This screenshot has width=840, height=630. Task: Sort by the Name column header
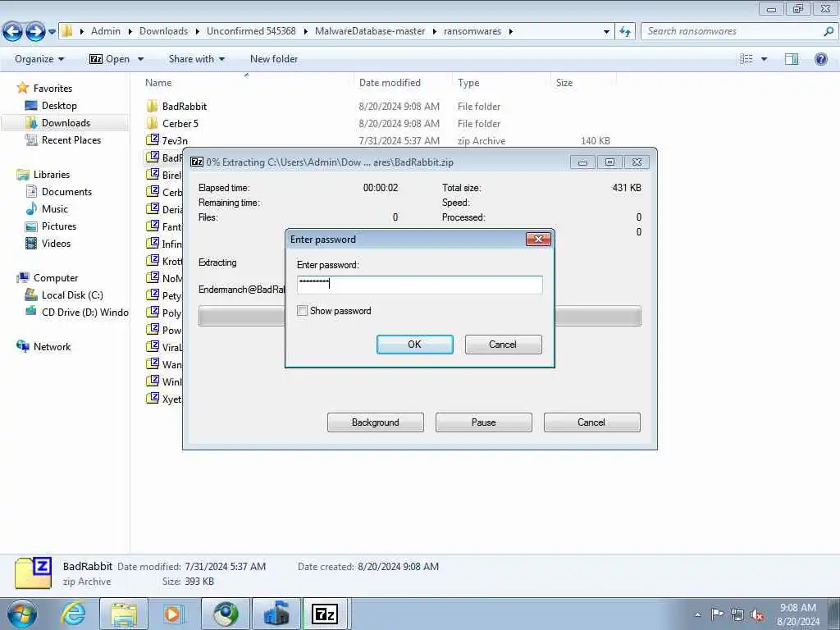(158, 83)
